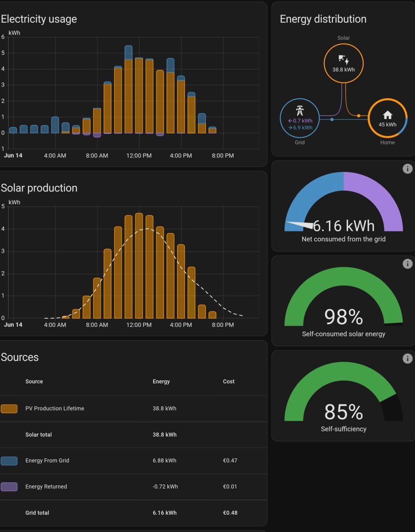The image size is (415, 532).
Task: Click the tallest bar in Electricity usage chart
Action: pos(129,89)
